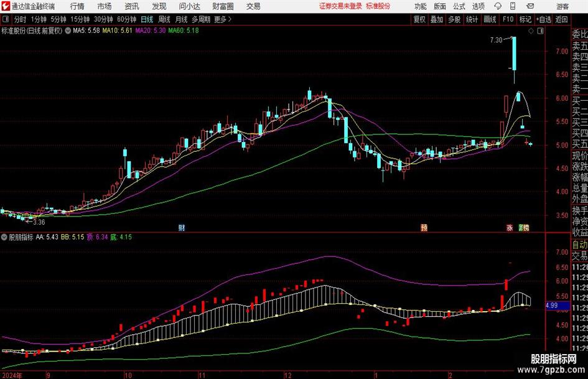Click the 3.36 low price label
This screenshot has width=588, height=379.
click(x=39, y=222)
